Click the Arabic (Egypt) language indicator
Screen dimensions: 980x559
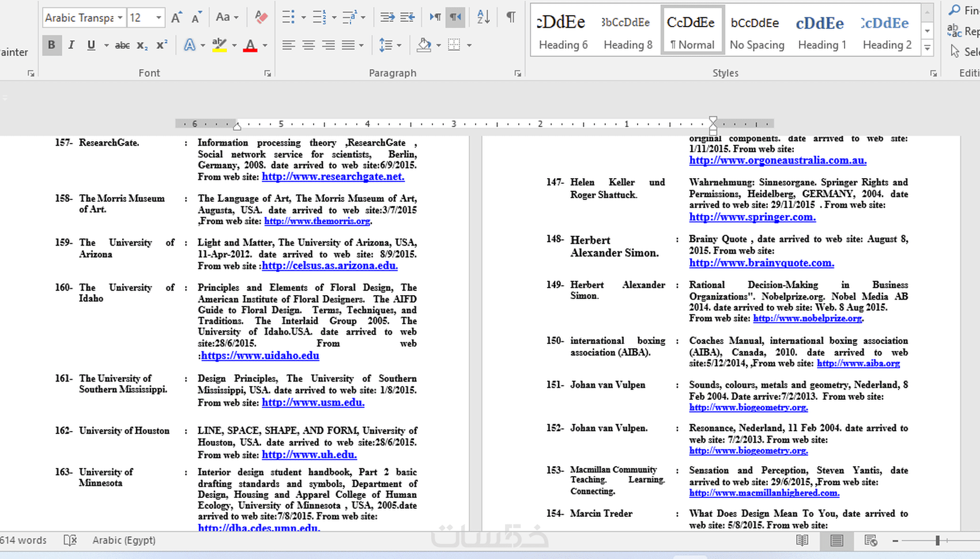tap(124, 541)
